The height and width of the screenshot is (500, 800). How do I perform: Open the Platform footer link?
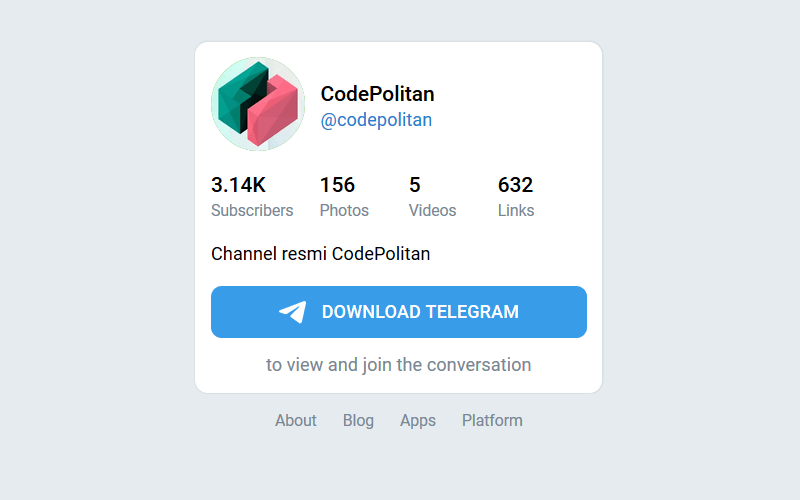tap(492, 420)
